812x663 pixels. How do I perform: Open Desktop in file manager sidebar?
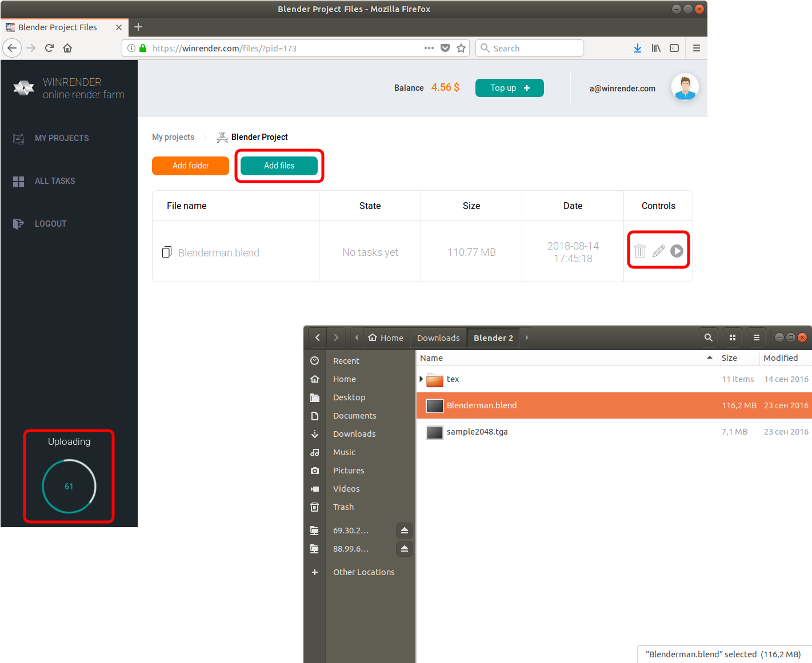349,397
